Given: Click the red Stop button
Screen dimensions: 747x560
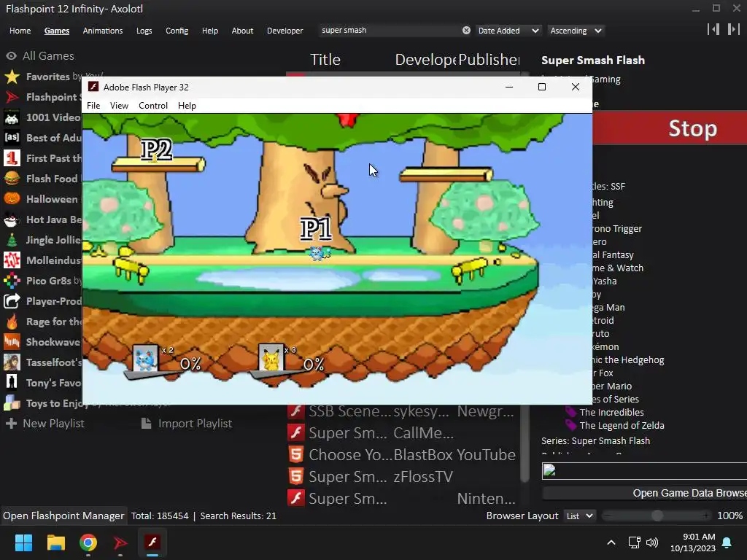Looking at the screenshot, I should pos(670,128).
